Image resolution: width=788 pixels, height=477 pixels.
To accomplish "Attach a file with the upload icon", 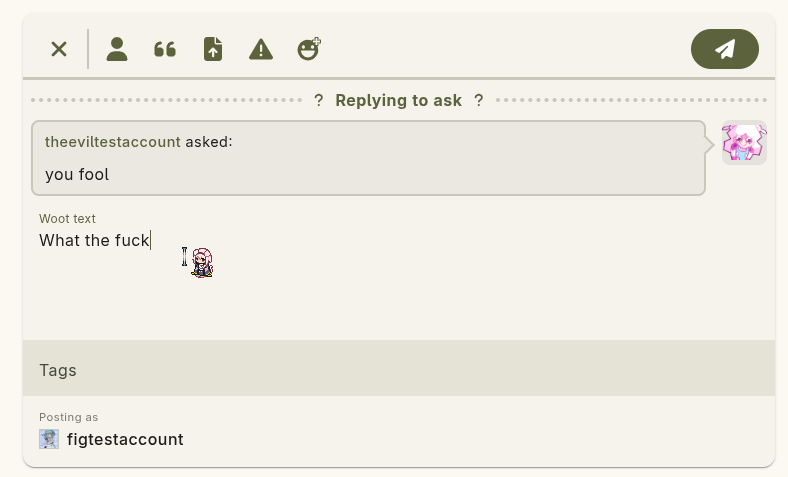I will tap(213, 49).
